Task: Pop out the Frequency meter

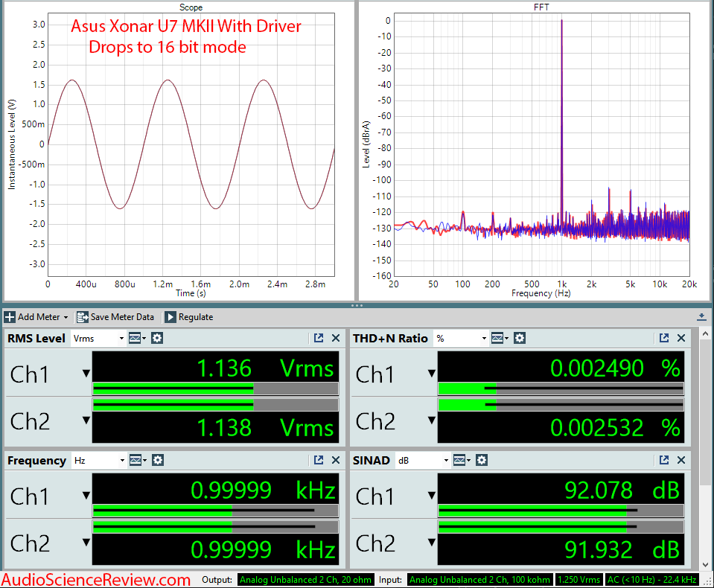Action: 319,460
